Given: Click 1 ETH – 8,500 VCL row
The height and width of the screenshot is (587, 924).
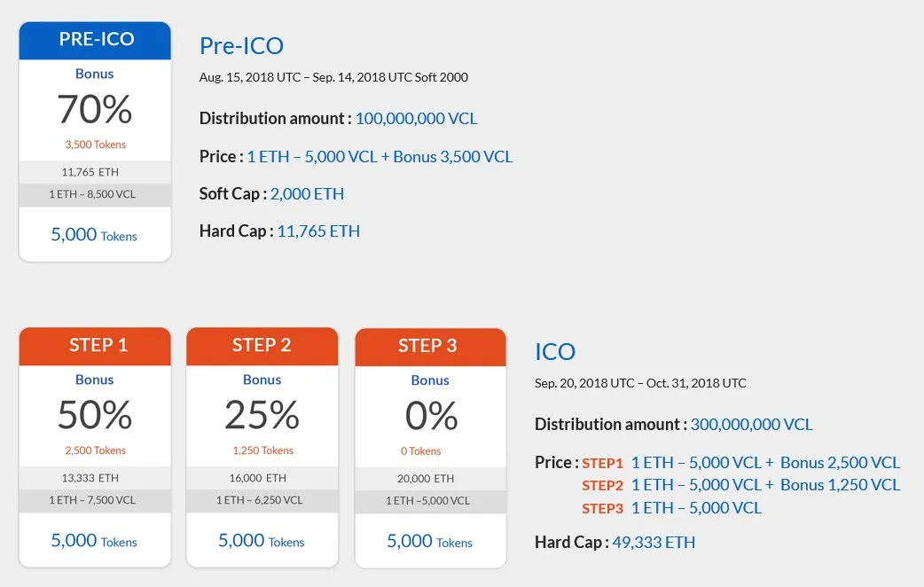Looking at the screenshot, I should 95,194.
